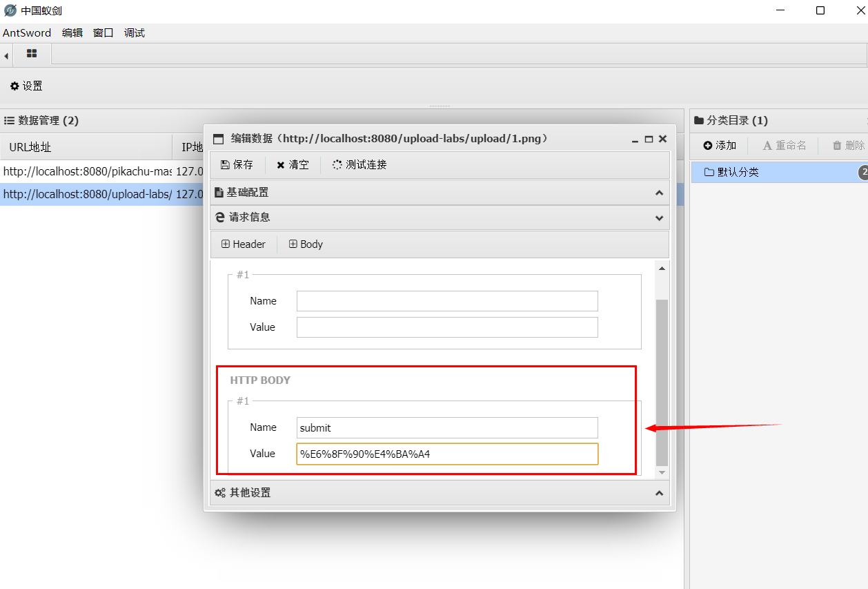The height and width of the screenshot is (589, 868).
Task: Click the left tab-scroll arrow
Action: (x=6, y=55)
